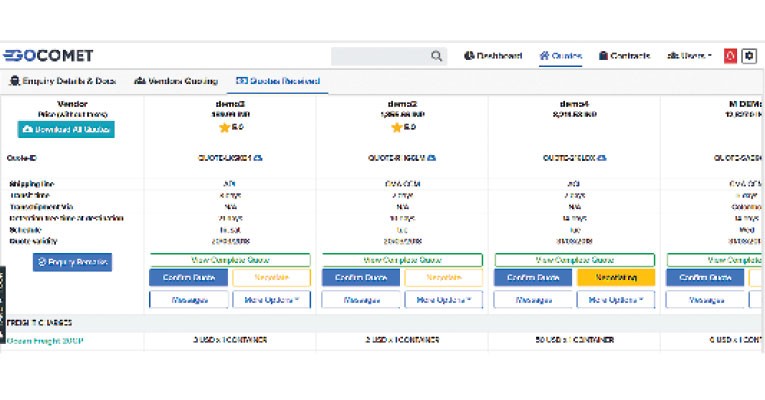
Task: Open Messages for demo2 vendor
Action: (361, 300)
